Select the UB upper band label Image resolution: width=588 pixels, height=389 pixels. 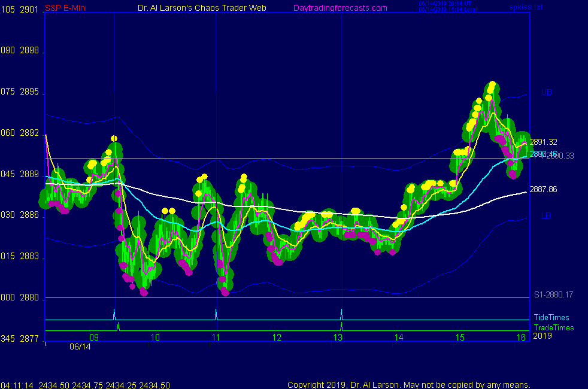pos(545,93)
